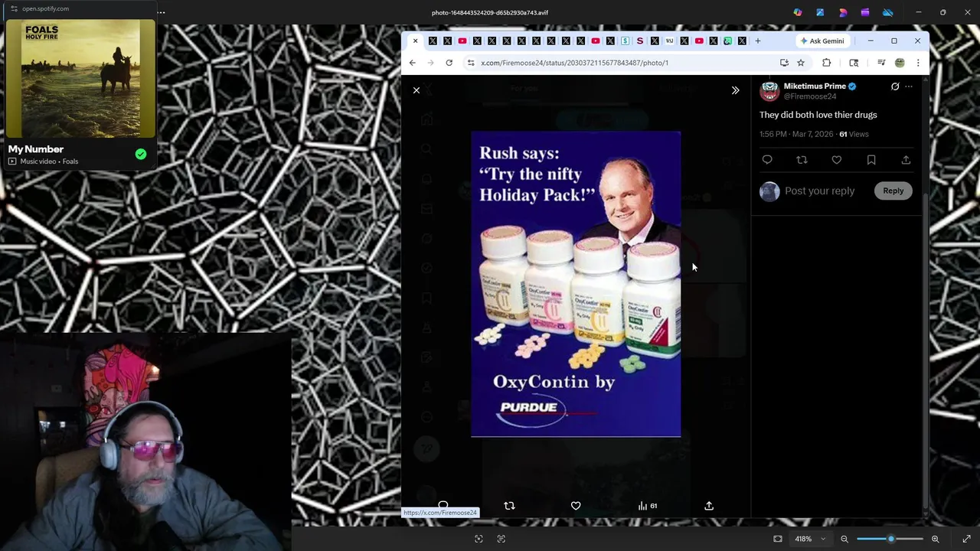
Task: Close the X photo viewer
Action: pyautogui.click(x=416, y=90)
